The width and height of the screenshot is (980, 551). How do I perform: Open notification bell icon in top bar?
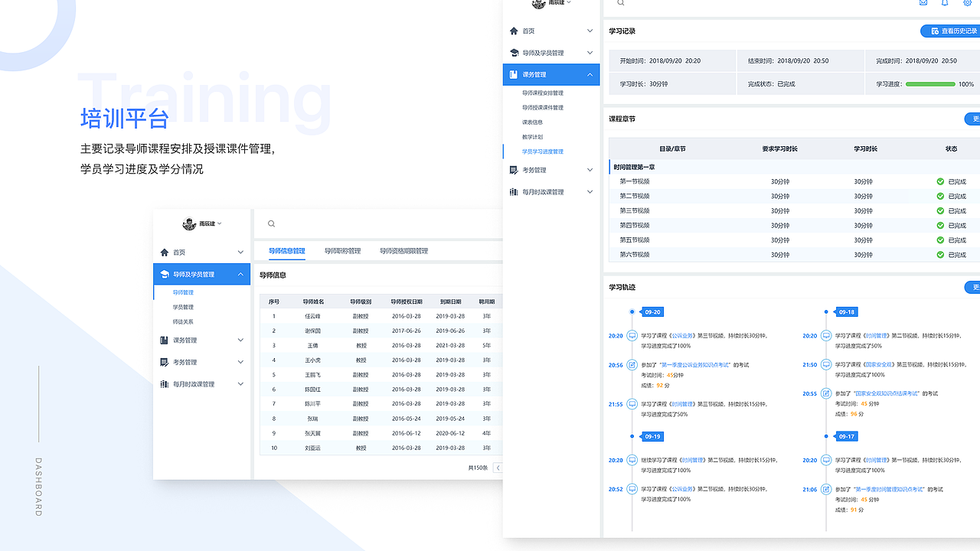(x=945, y=3)
